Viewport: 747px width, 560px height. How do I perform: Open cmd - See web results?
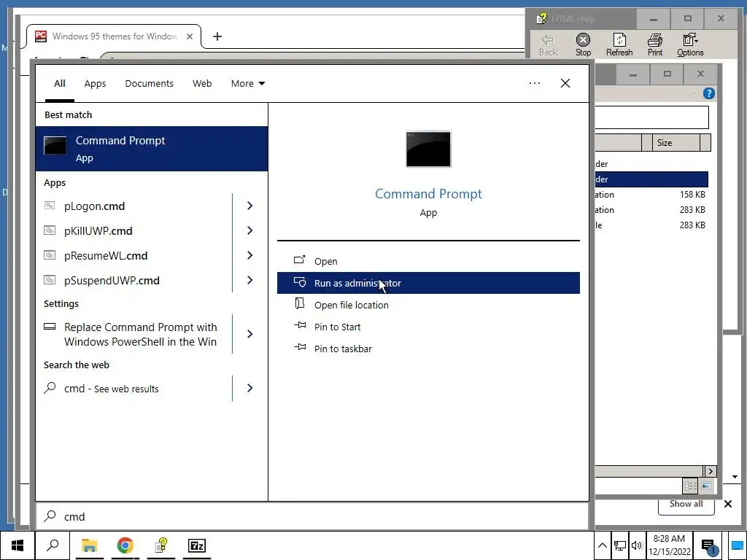134,389
